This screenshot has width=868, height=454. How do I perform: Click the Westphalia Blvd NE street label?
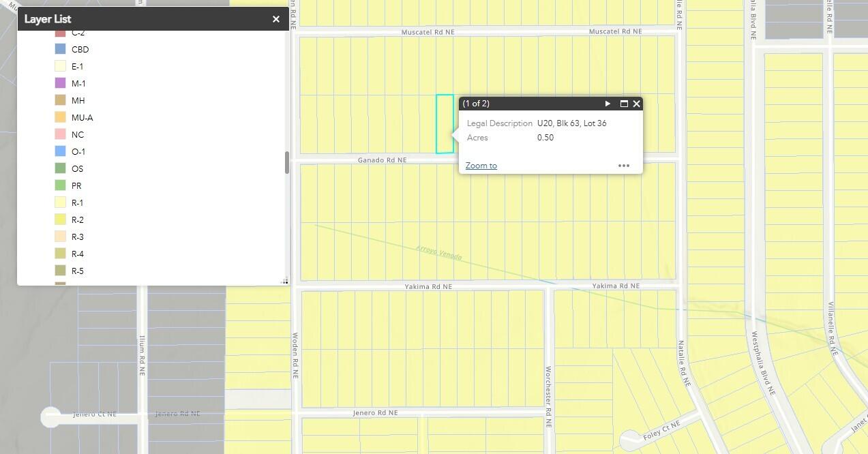763,364
